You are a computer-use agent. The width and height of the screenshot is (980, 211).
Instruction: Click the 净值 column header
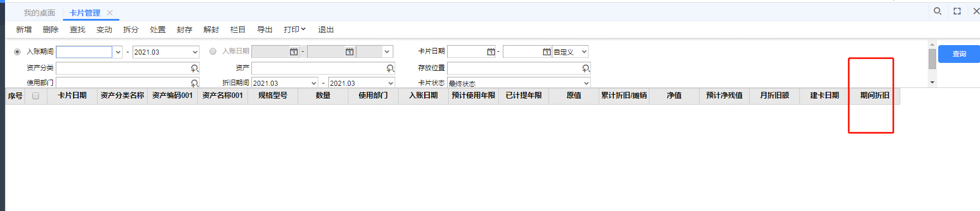click(x=675, y=96)
